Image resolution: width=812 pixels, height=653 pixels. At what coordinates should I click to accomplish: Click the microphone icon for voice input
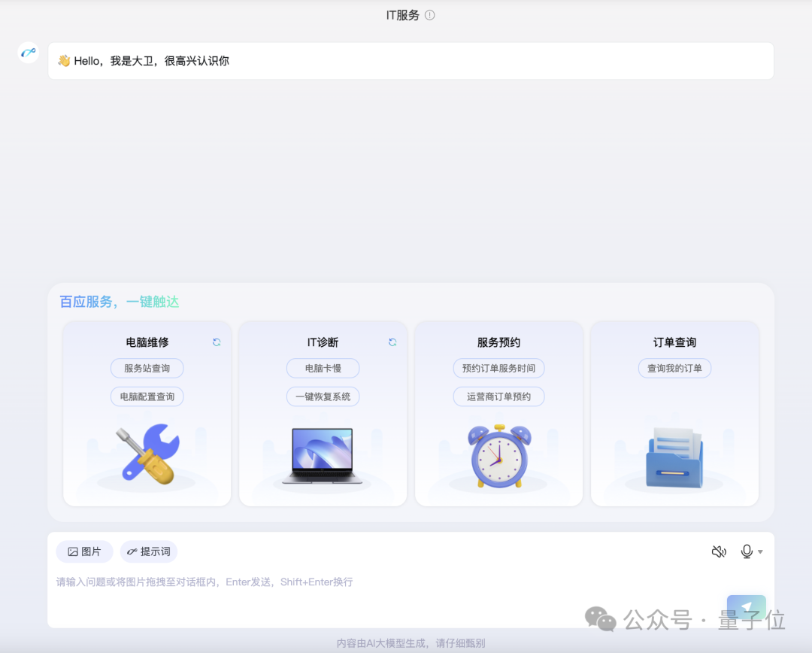pos(747,551)
